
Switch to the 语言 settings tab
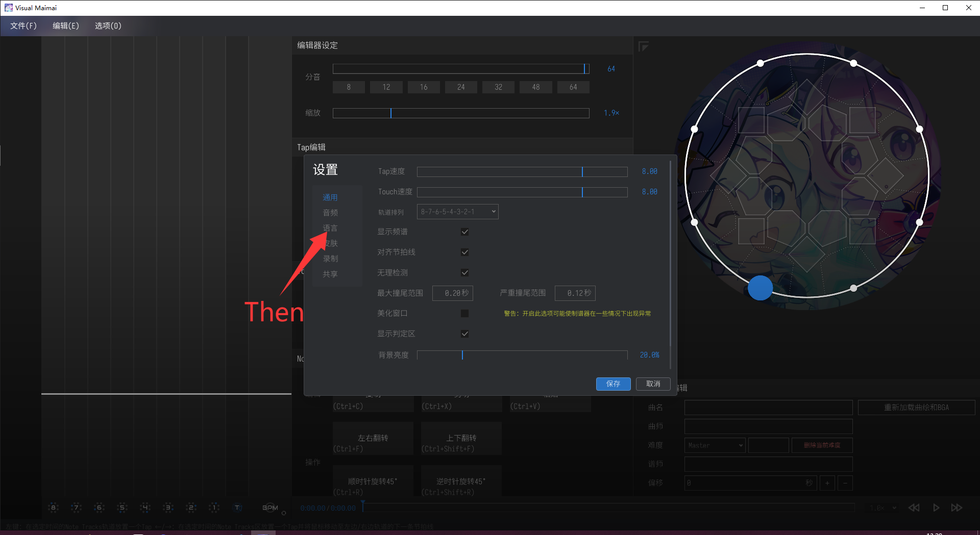click(330, 228)
